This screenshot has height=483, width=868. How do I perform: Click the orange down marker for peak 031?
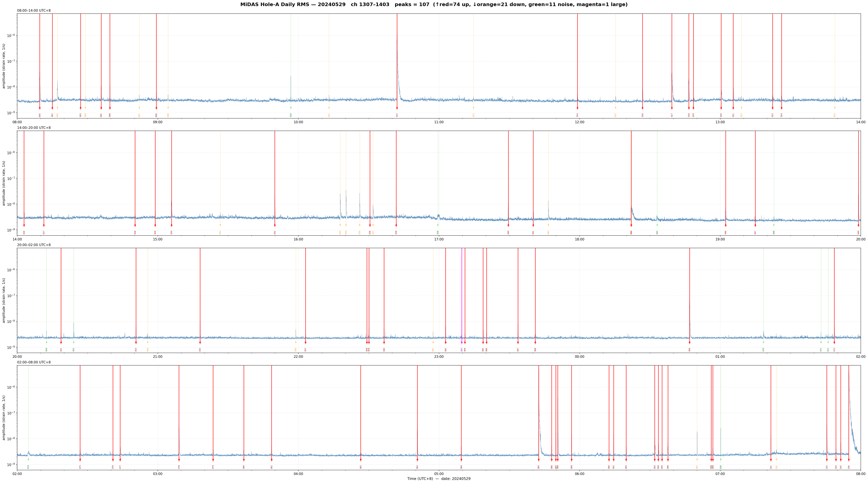click(x=220, y=225)
